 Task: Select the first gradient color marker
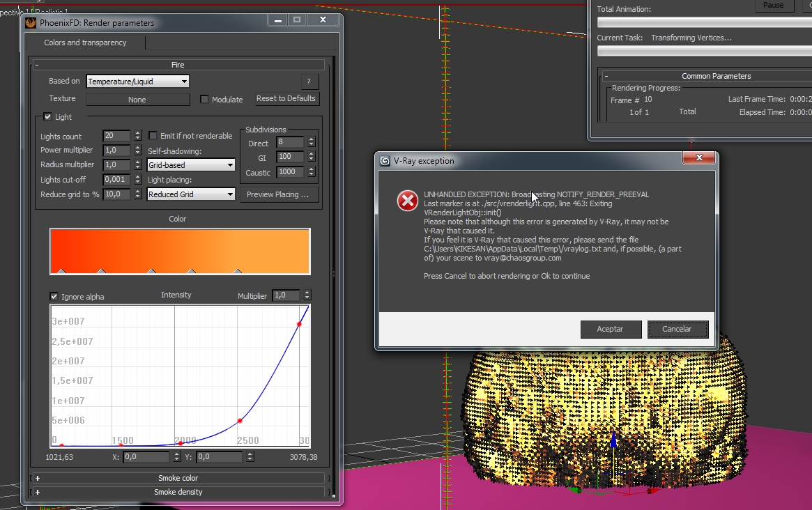coord(61,271)
